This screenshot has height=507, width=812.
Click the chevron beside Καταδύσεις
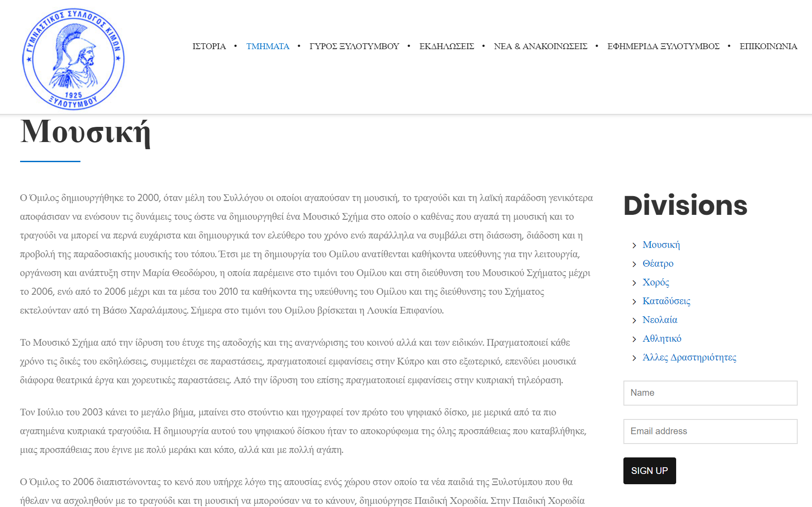tap(634, 302)
